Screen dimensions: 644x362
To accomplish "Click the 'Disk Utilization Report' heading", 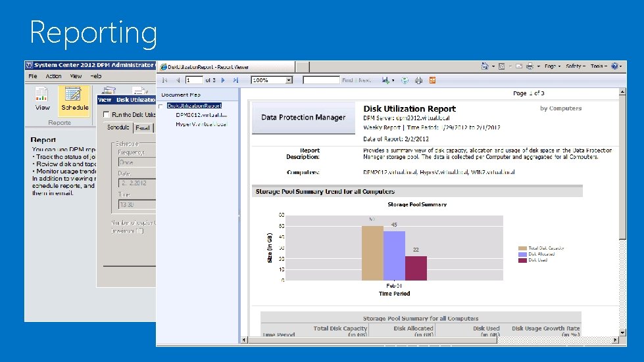I will pos(409,108).
